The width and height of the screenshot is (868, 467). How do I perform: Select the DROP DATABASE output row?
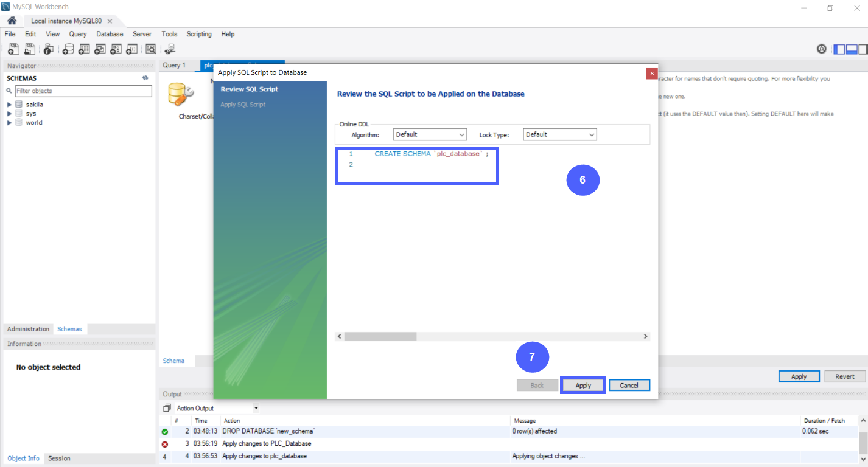click(x=509, y=431)
